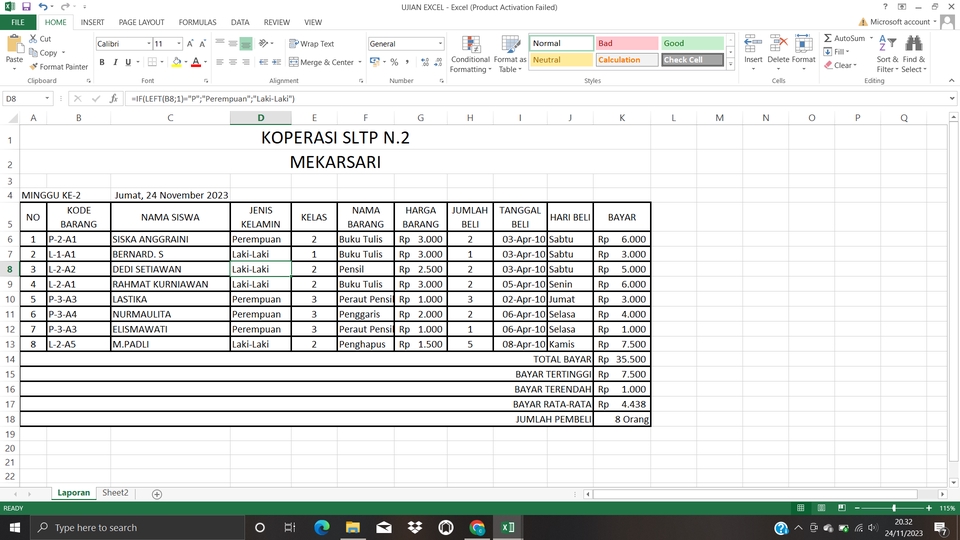The height and width of the screenshot is (540, 960).
Task: Apply the Neutral cell style
Action: click(x=561, y=59)
